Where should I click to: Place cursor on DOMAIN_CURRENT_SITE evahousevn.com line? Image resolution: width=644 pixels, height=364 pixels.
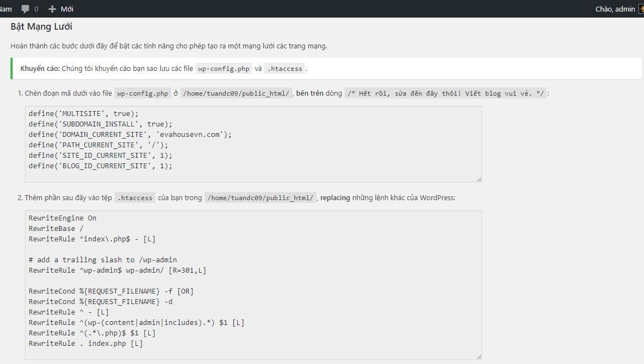click(x=130, y=135)
